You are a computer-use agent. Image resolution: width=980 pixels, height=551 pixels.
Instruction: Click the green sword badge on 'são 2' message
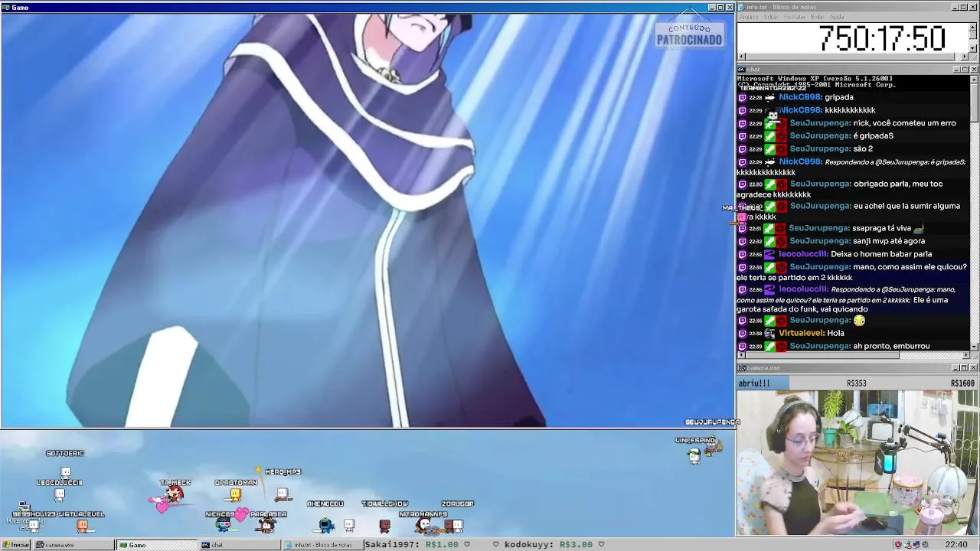click(769, 149)
